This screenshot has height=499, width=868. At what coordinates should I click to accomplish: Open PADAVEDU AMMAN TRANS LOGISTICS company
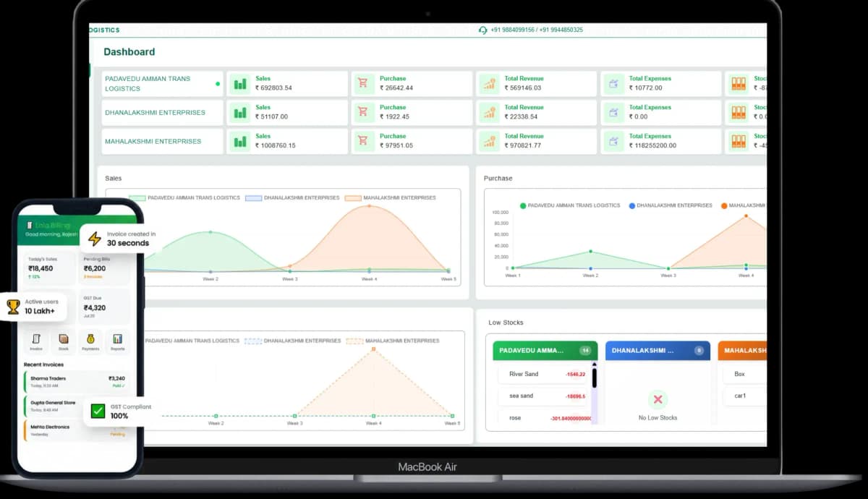[162, 83]
